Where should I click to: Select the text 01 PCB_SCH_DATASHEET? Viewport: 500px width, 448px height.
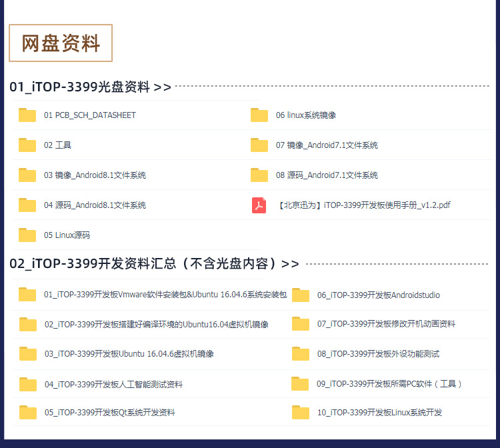pos(90,115)
